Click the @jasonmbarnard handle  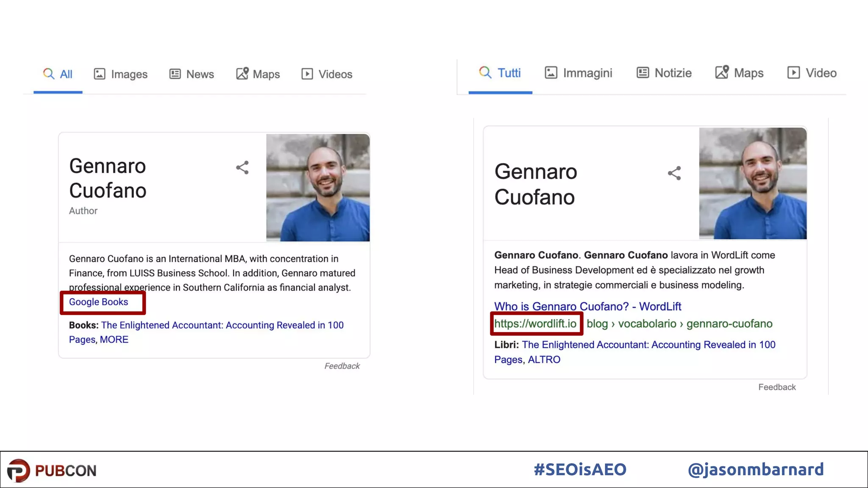[x=756, y=470]
